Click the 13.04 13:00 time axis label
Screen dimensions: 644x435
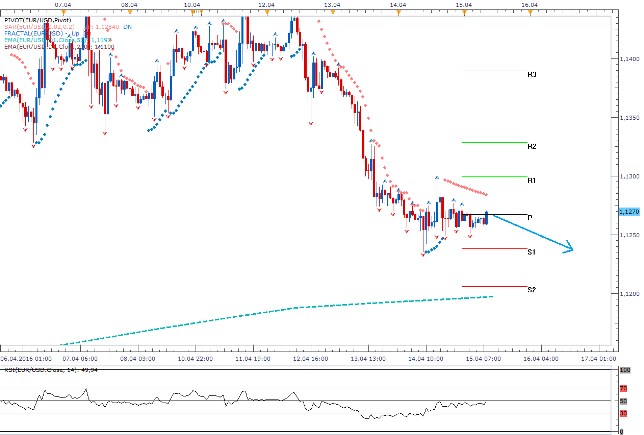pyautogui.click(x=371, y=356)
